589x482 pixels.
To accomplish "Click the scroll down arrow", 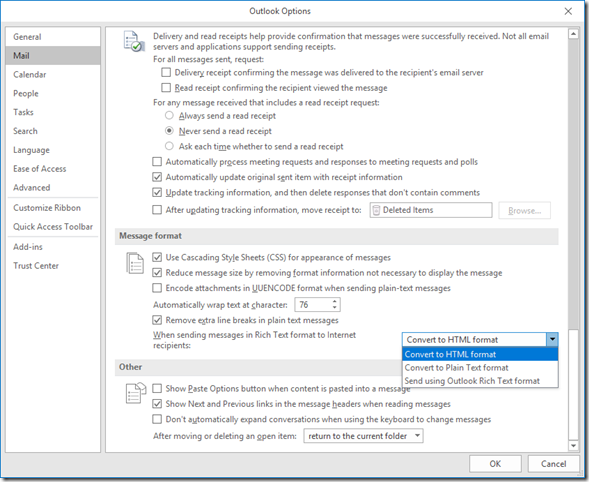I will pos(573,446).
